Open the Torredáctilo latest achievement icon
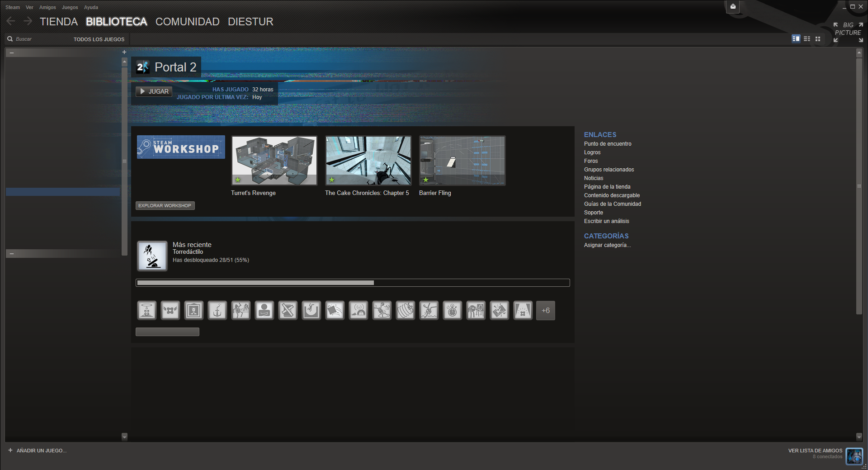The width and height of the screenshot is (868, 470). [152, 256]
